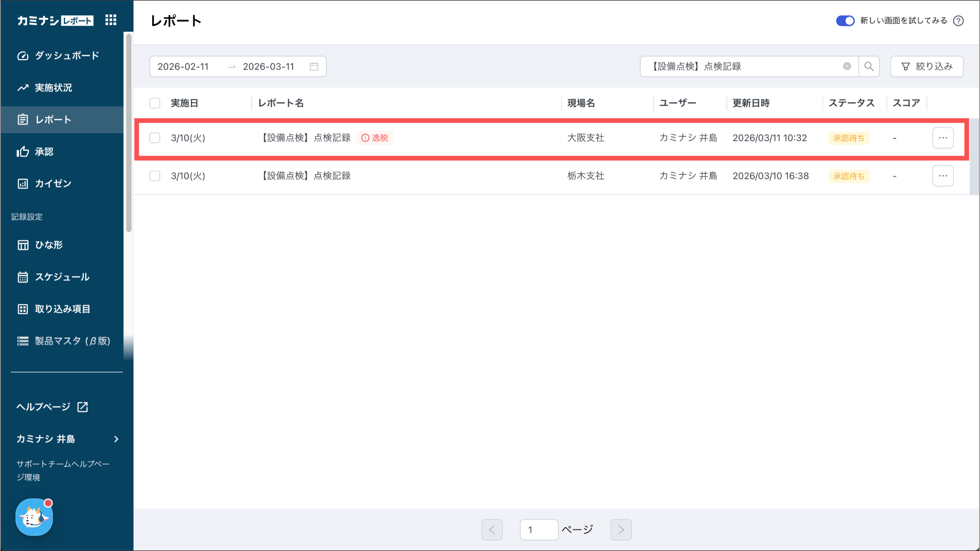Go to ダッシュボード in sidebar

[67, 56]
